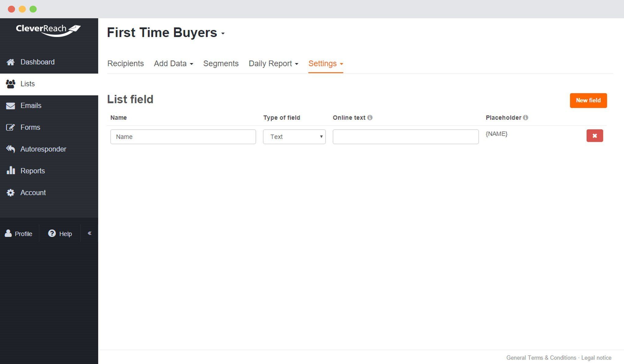
Task: Click the Autoresponder reply arrows icon
Action: coord(11,149)
